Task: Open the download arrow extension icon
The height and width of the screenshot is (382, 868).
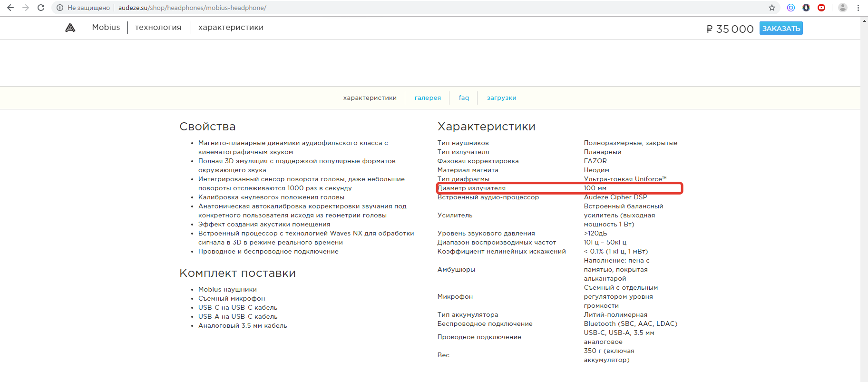Action: [806, 8]
